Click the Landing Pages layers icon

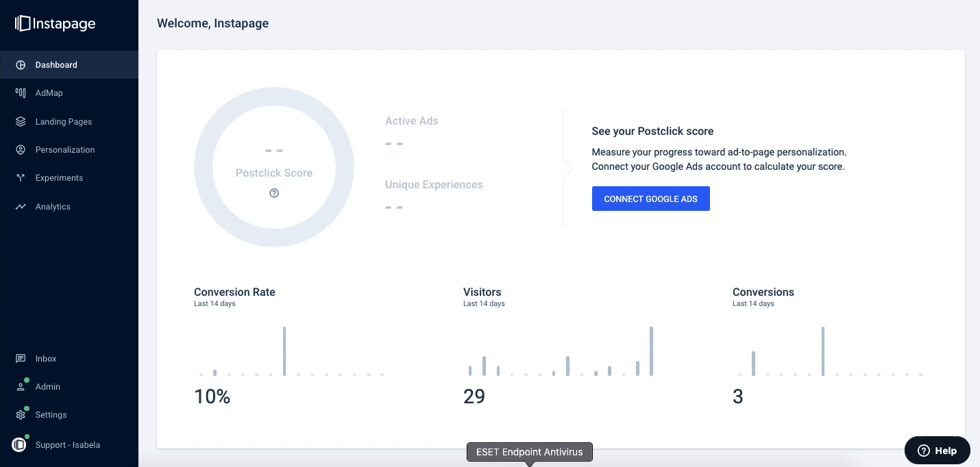[x=21, y=122]
